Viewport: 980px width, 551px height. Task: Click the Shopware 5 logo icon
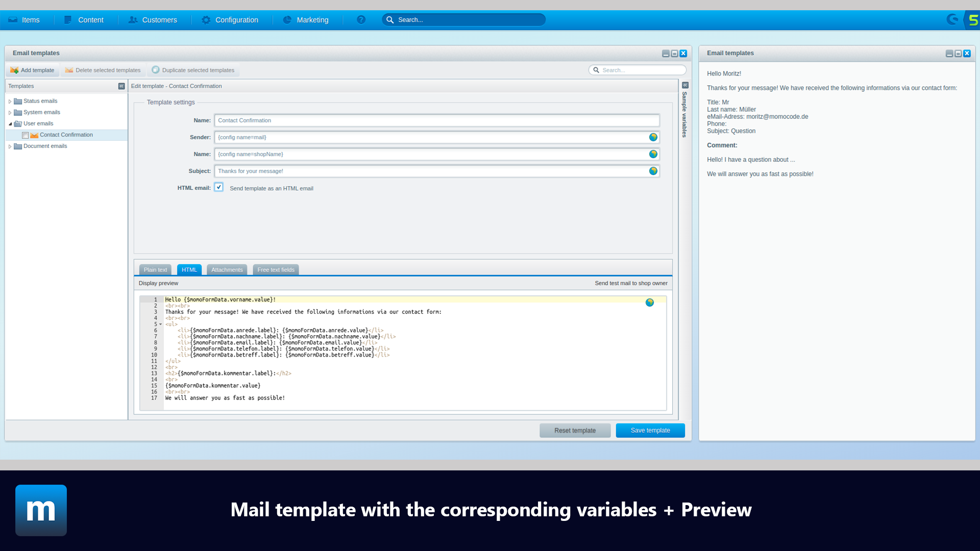click(973, 20)
